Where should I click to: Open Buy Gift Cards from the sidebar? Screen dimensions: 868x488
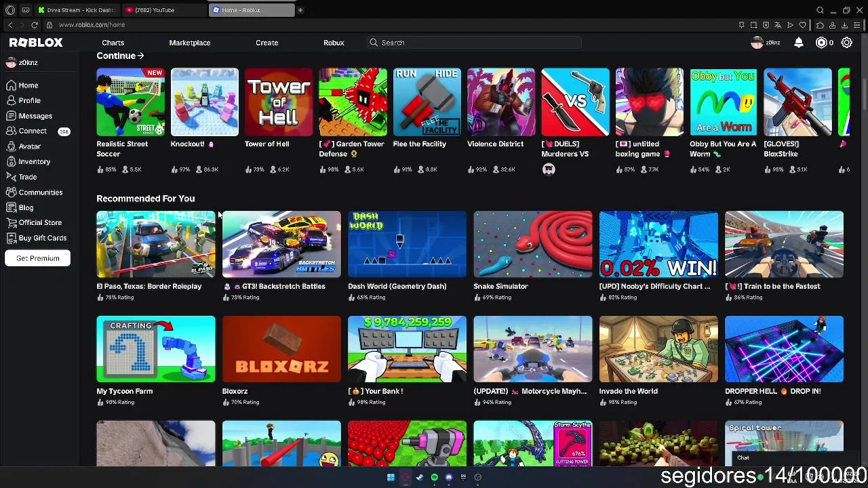pos(37,238)
